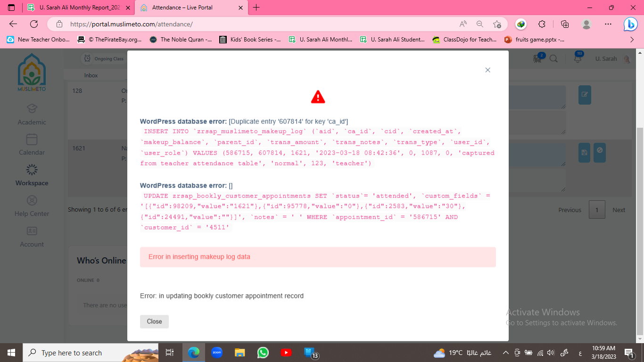
Task: Expand bookmarks bar overflow chevron
Action: 632,40
